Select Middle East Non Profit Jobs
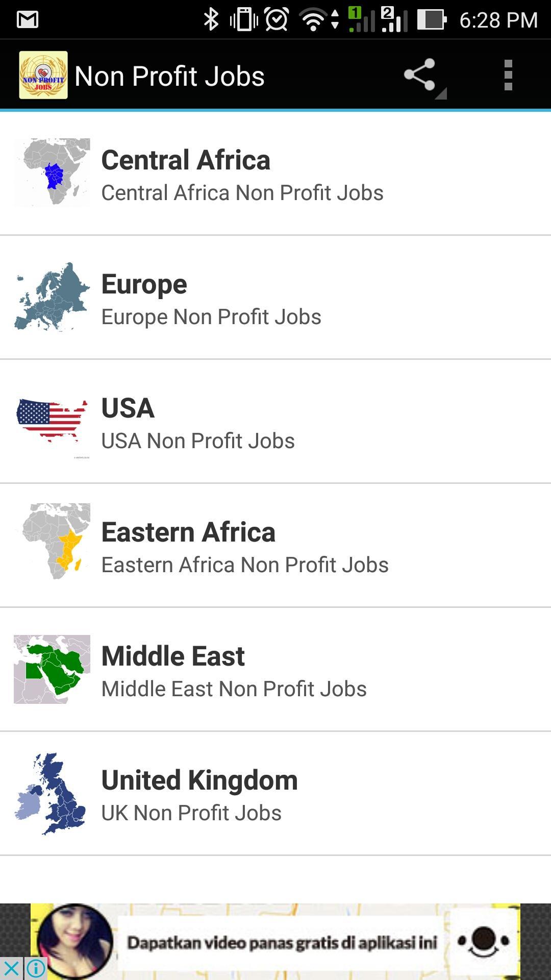This screenshot has height=980, width=551. [x=275, y=670]
